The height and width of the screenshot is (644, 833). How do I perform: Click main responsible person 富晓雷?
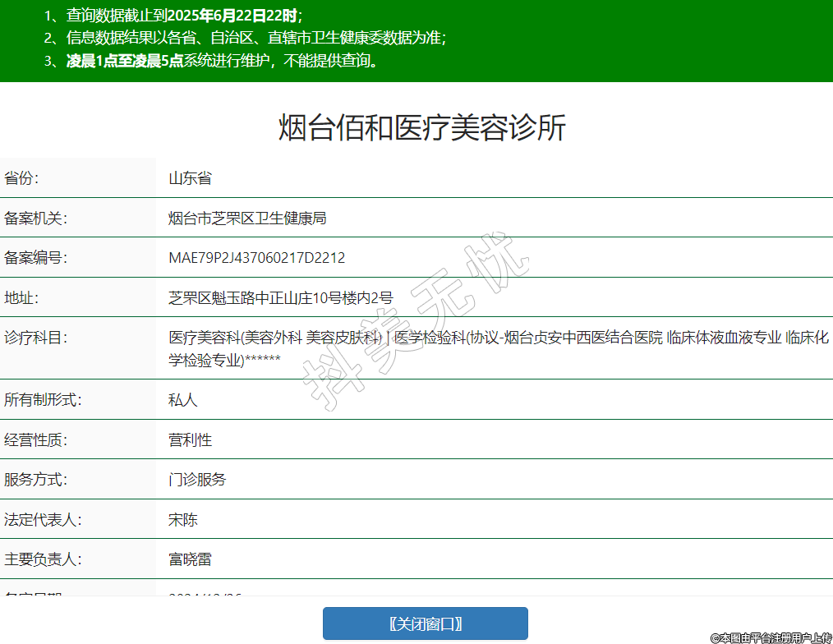click(190, 559)
